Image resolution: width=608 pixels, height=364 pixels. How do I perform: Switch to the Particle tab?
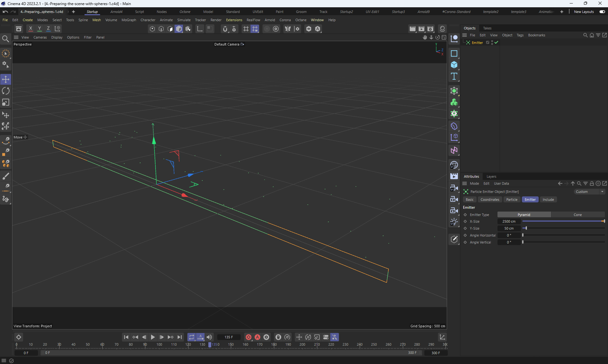pyautogui.click(x=511, y=200)
